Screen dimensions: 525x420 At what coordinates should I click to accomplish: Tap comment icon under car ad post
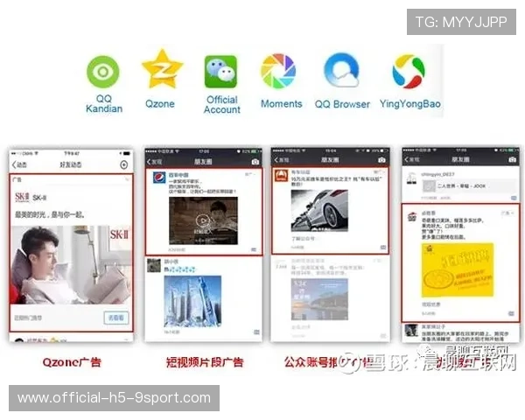383,248
